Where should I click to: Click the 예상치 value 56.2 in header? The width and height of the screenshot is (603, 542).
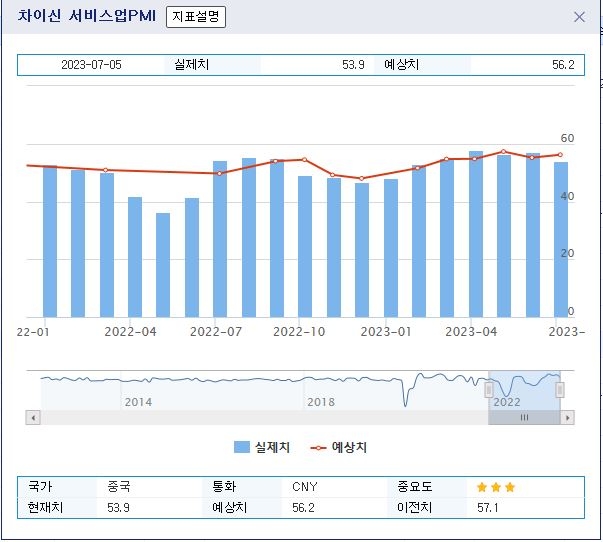[x=563, y=65]
